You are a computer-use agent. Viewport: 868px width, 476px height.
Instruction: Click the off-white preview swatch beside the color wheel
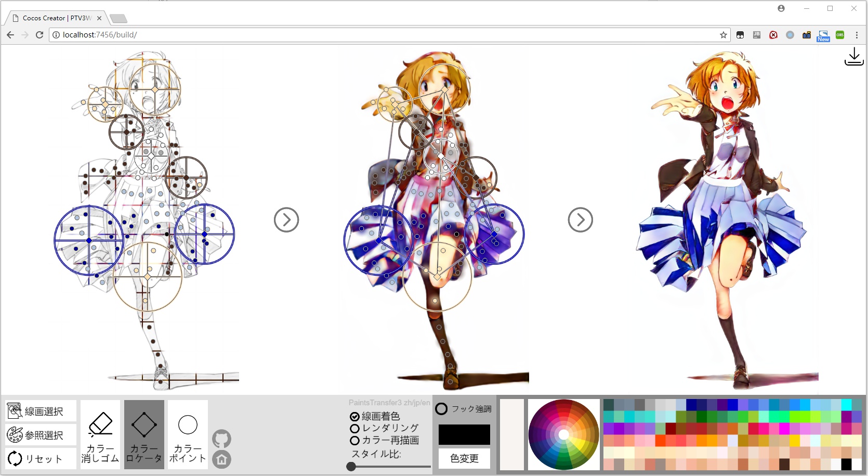pyautogui.click(x=512, y=434)
